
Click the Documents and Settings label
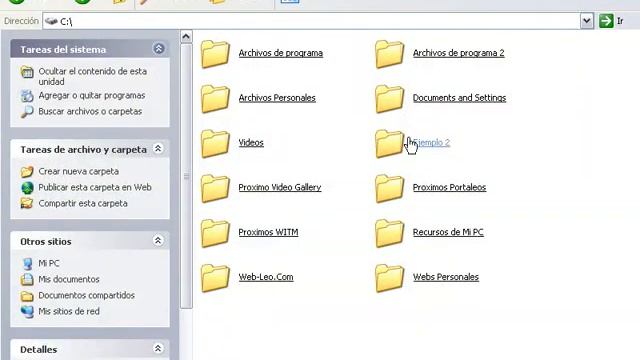[460, 98]
